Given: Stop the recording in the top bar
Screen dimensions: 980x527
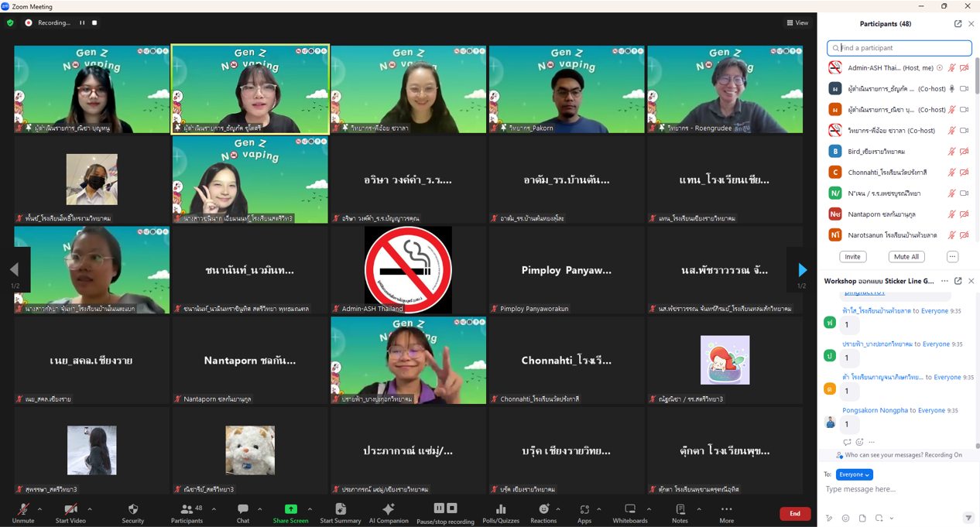Looking at the screenshot, I should 94,22.
